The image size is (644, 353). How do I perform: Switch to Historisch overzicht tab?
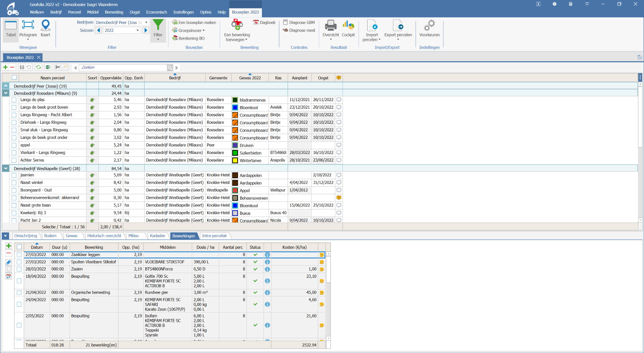click(104, 236)
